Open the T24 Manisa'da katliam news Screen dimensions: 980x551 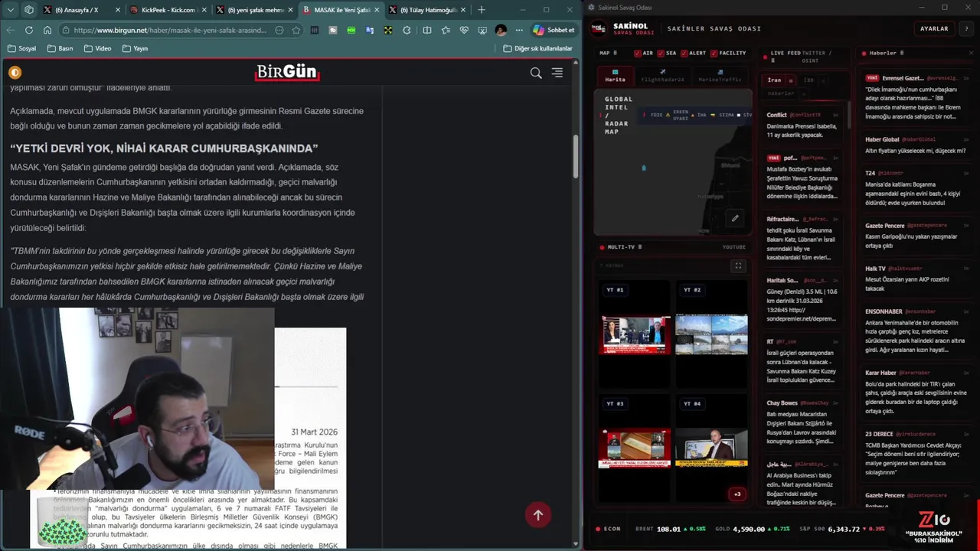click(x=916, y=188)
